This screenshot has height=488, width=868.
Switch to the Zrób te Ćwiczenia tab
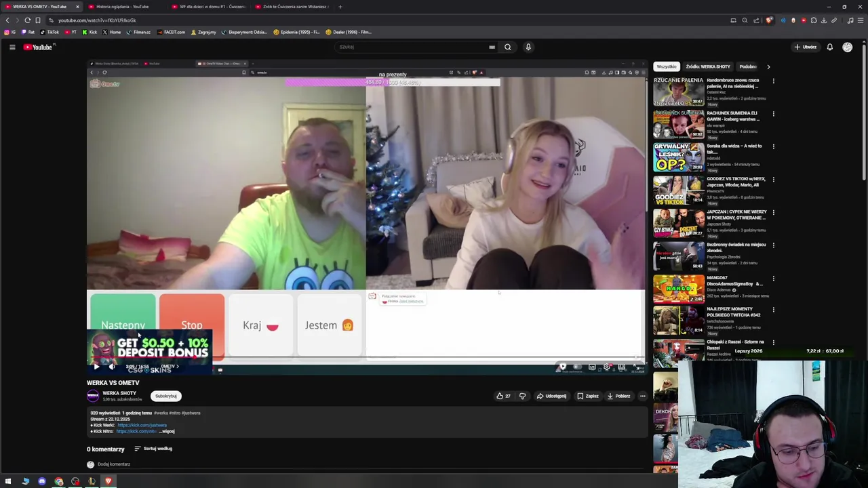[292, 7]
